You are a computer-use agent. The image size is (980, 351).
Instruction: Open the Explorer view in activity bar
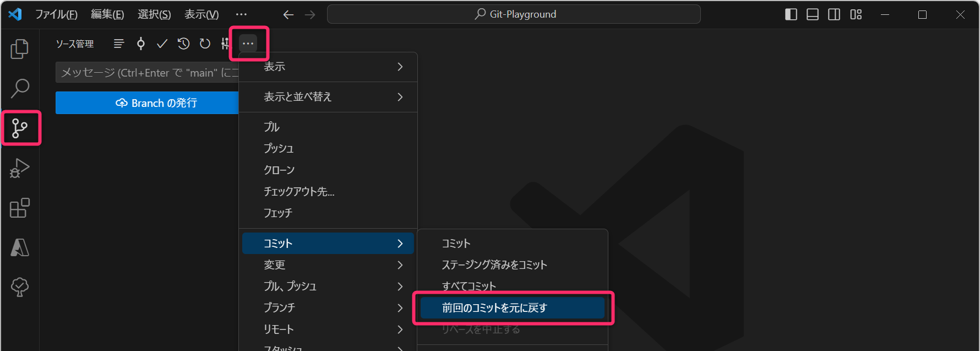coord(20,49)
